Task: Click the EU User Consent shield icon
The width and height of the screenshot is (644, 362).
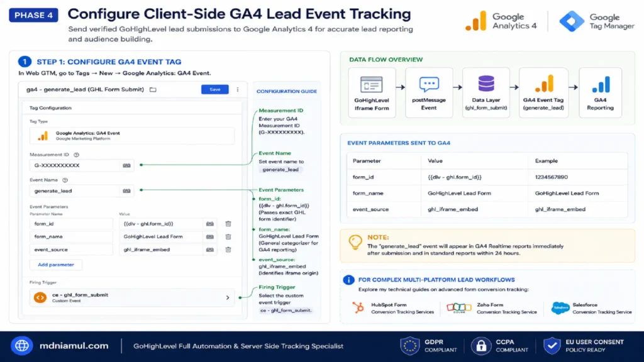Action: click(552, 346)
